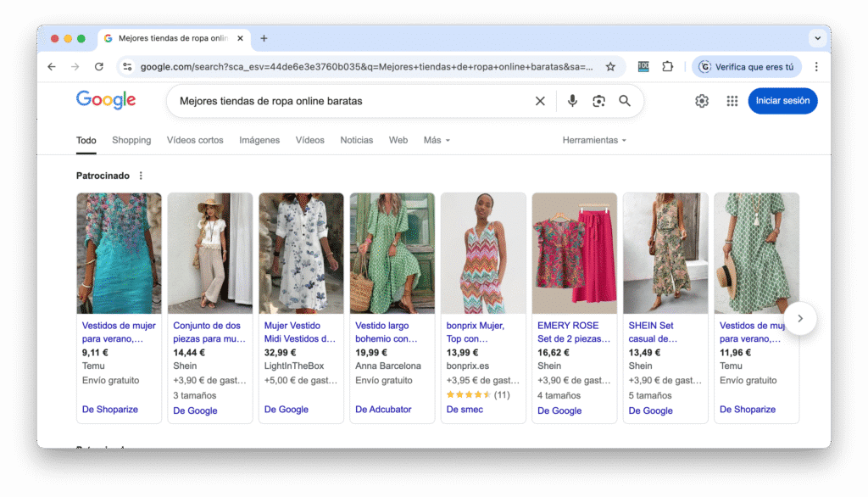This screenshot has width=868, height=497.
Task: Click SHEIN Set casual link
Action: pyautogui.click(x=654, y=332)
